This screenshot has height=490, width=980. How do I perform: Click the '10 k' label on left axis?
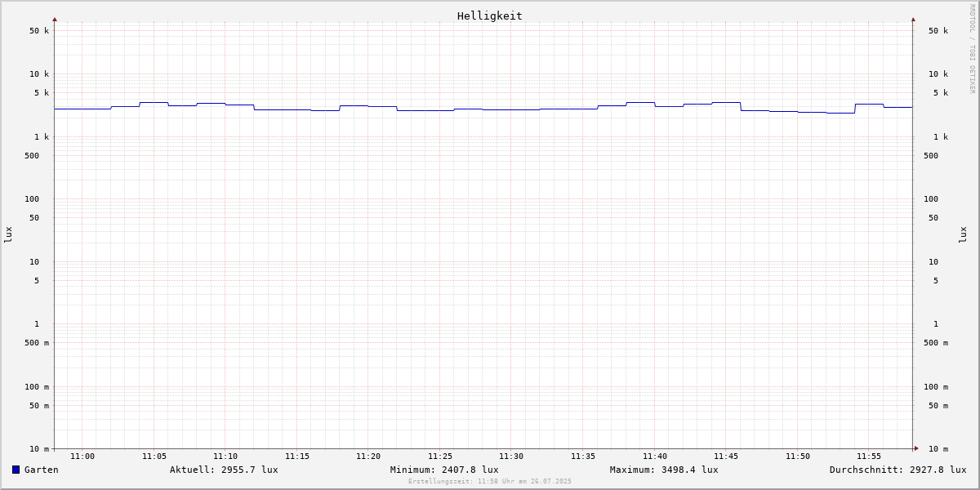point(39,74)
